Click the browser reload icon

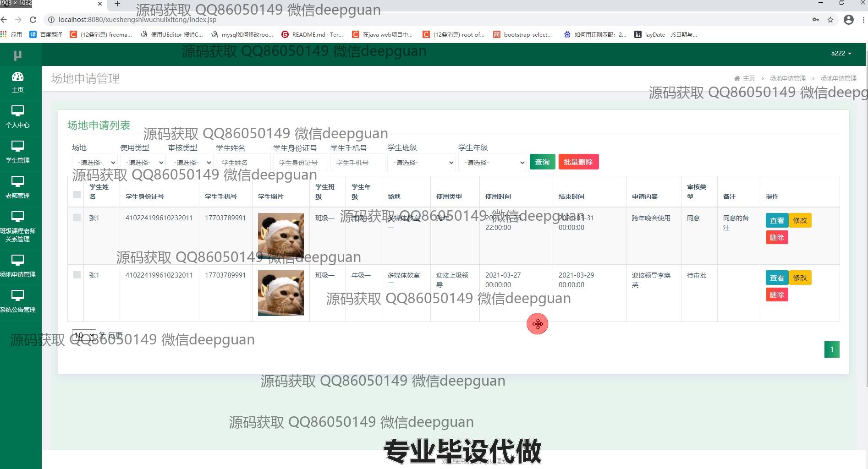33,20
